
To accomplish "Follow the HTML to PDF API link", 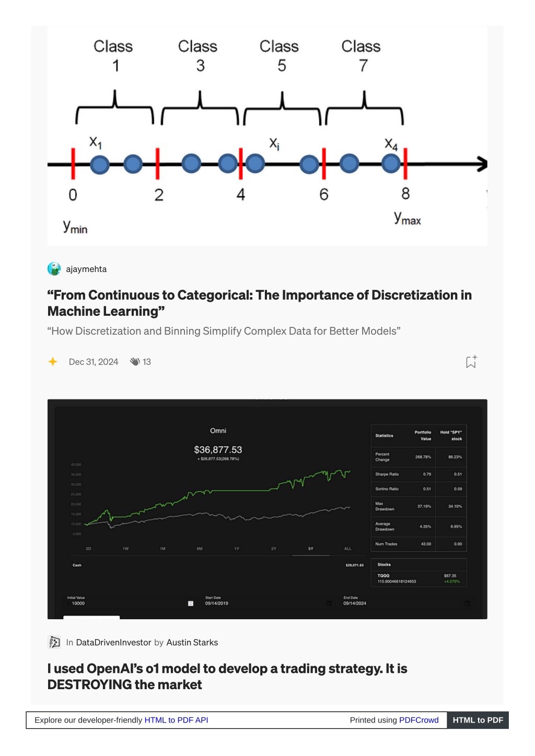I will point(176,720).
